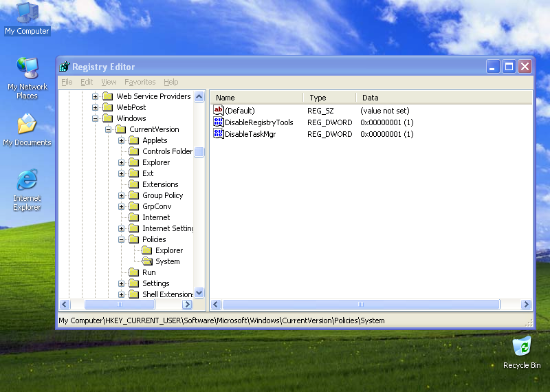The width and height of the screenshot is (550, 392).
Task: Click the Settings folder icon
Action: click(133, 283)
